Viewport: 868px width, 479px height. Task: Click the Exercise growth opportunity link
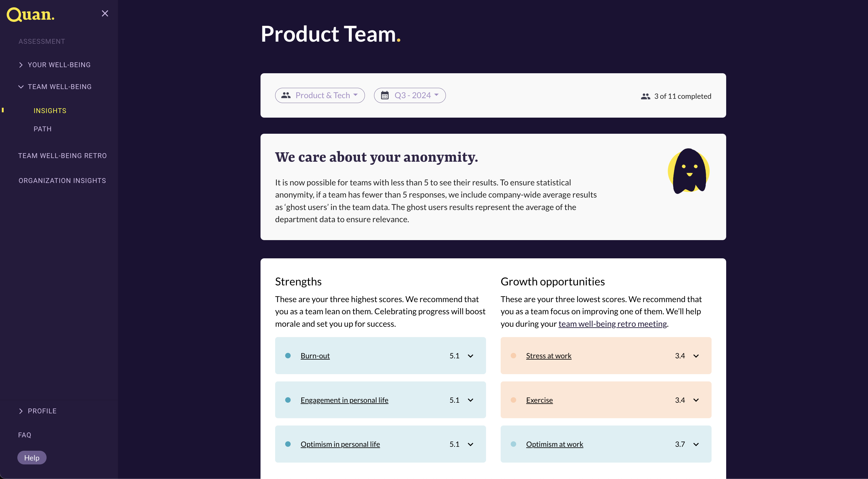[539, 399]
